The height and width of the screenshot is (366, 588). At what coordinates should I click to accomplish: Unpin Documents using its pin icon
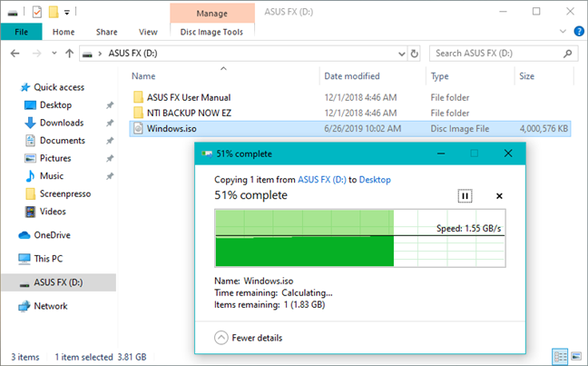click(110, 141)
